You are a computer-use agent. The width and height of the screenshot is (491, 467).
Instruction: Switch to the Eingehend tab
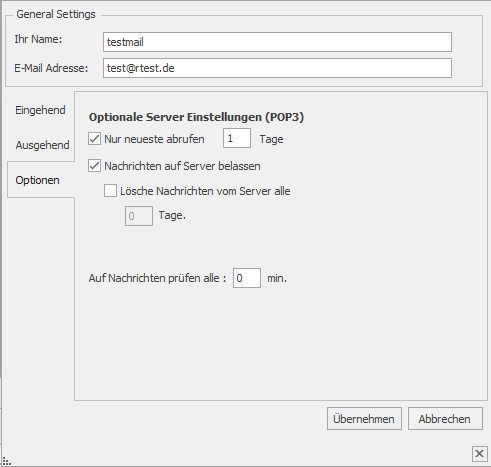click(x=40, y=110)
